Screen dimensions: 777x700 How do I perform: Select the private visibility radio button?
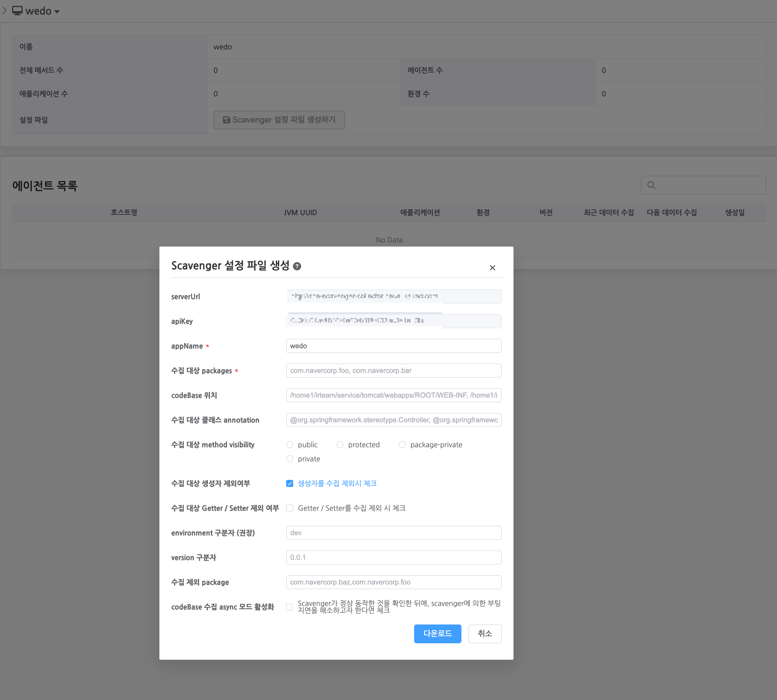290,459
